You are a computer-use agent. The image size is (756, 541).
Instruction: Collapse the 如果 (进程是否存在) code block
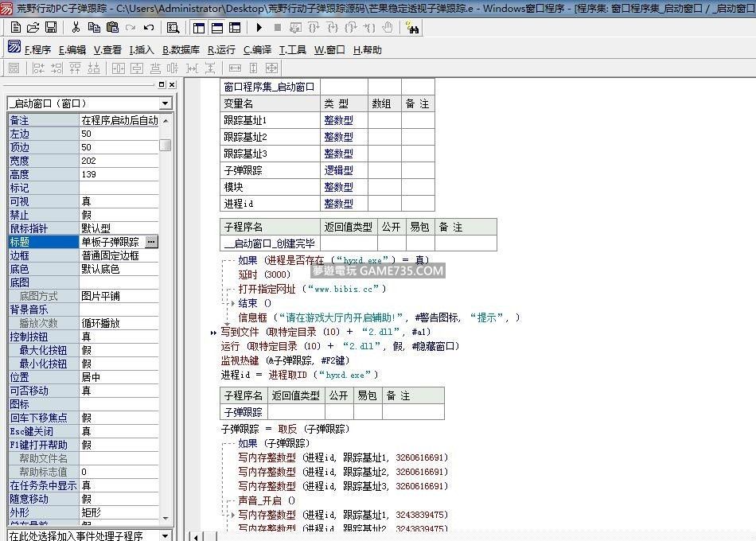[226, 260]
